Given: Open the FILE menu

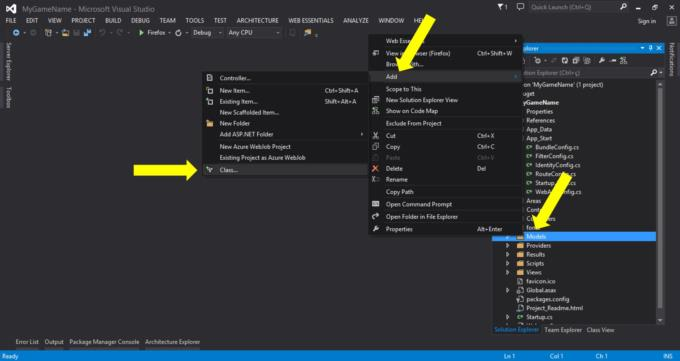Looking at the screenshot, I should [x=11, y=20].
